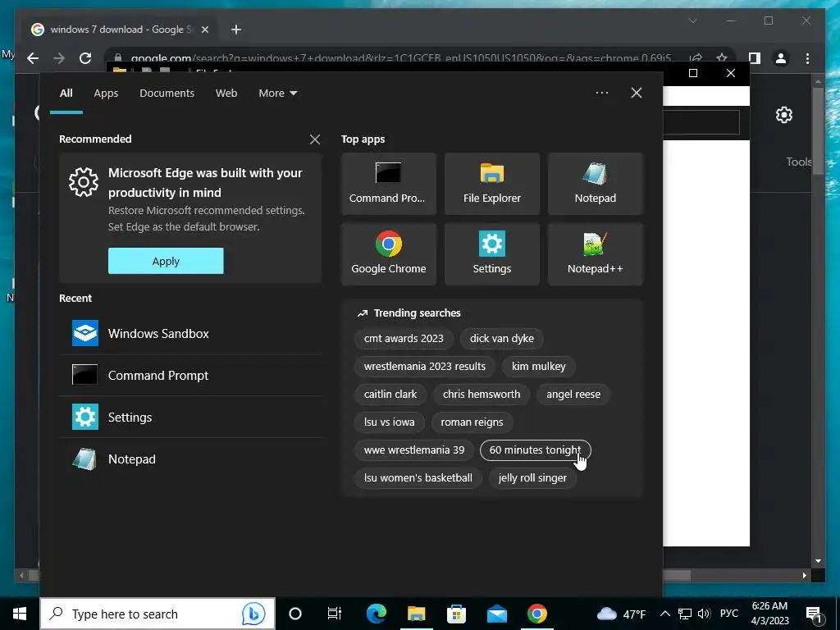The image size is (840, 630).
Task: Open network status tray icon
Action: (685, 614)
